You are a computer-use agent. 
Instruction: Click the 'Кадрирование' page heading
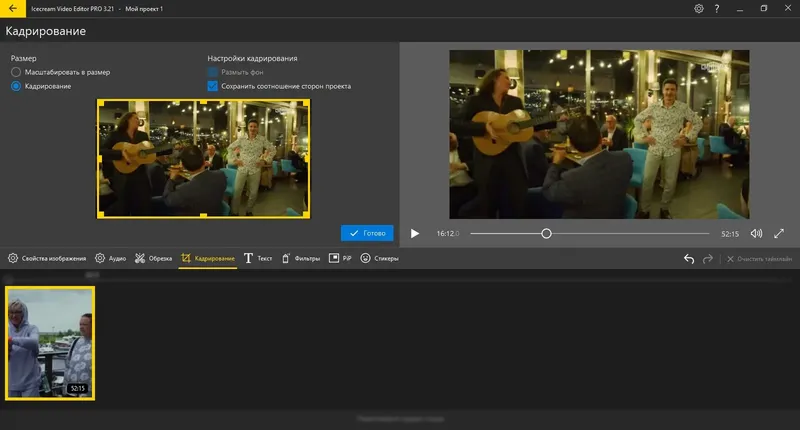pos(45,31)
